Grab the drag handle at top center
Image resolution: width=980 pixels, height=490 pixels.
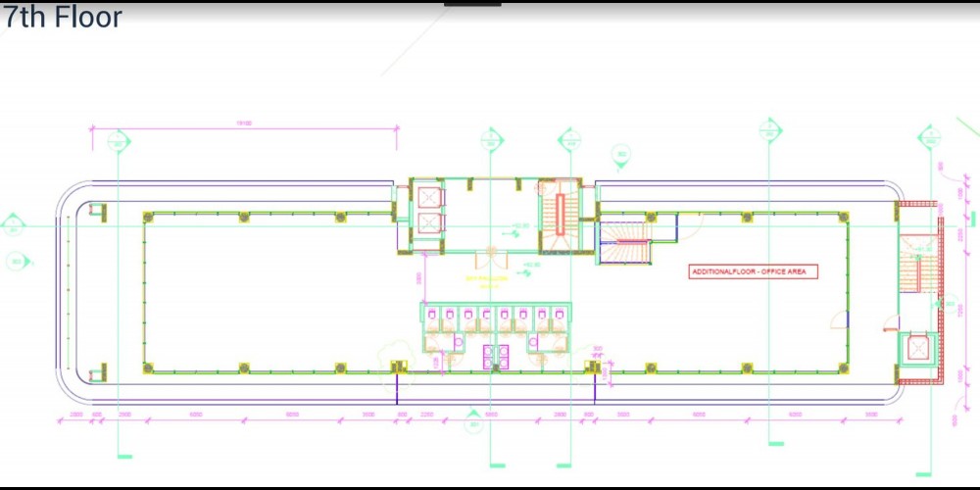[x=472, y=4]
